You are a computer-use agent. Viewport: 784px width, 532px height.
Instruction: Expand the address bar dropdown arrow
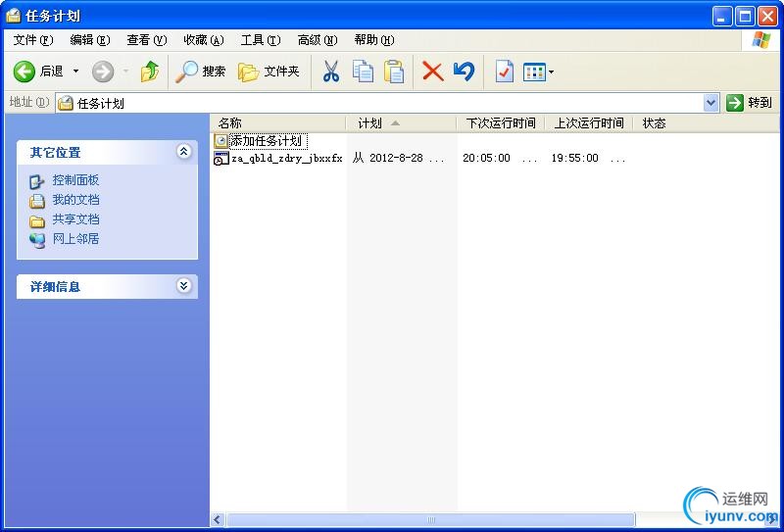(x=711, y=103)
